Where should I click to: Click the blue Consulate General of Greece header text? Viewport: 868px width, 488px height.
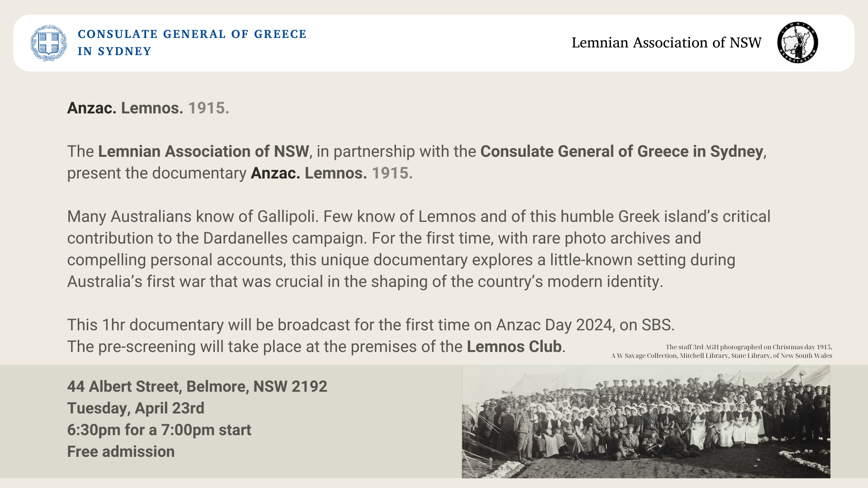[192, 42]
